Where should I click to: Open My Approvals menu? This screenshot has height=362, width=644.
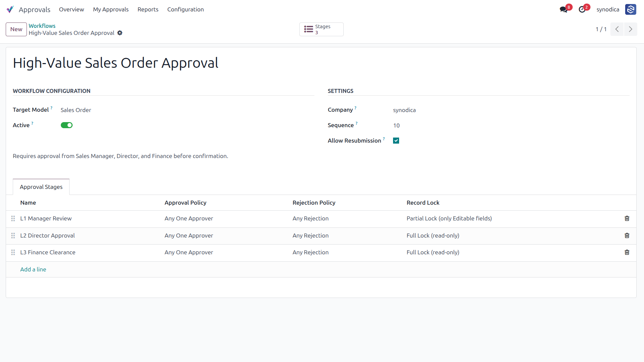click(x=111, y=9)
